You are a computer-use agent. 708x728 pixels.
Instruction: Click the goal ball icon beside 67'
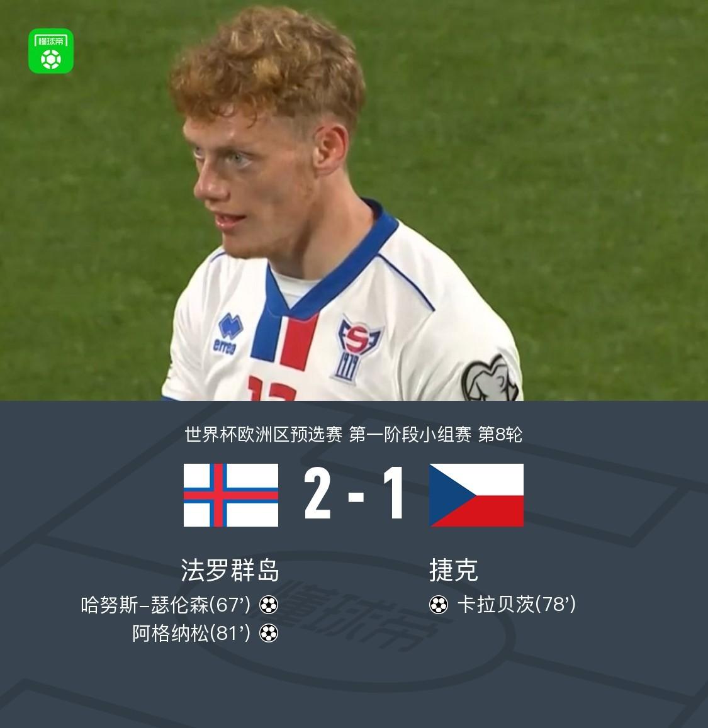(269, 605)
